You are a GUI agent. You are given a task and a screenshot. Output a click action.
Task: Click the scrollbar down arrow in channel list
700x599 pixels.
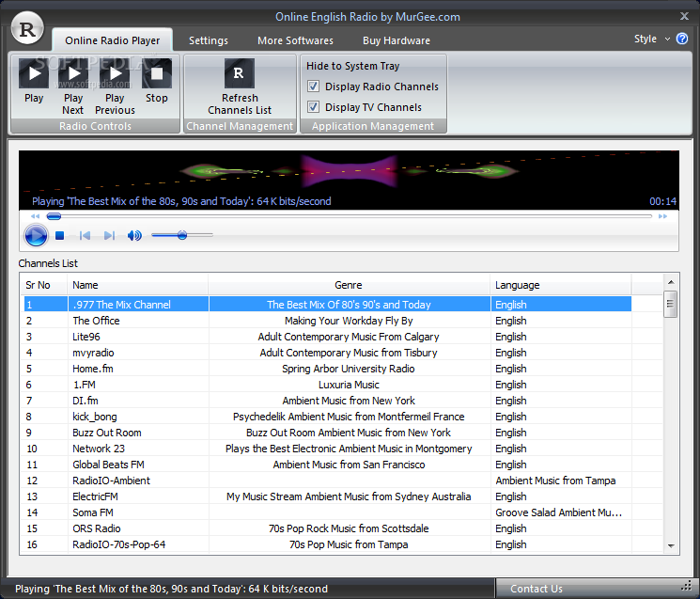(x=670, y=545)
